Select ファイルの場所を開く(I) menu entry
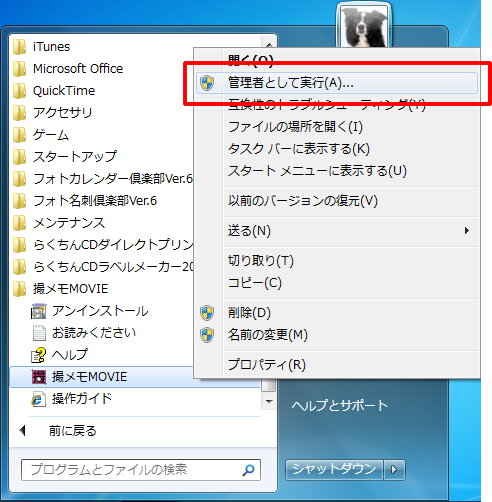The image size is (492, 502). tap(295, 127)
